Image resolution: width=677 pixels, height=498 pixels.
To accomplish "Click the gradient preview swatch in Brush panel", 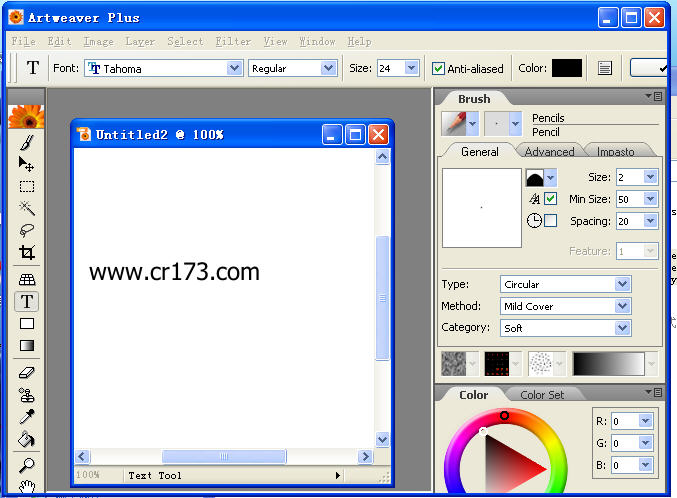I will click(x=608, y=364).
